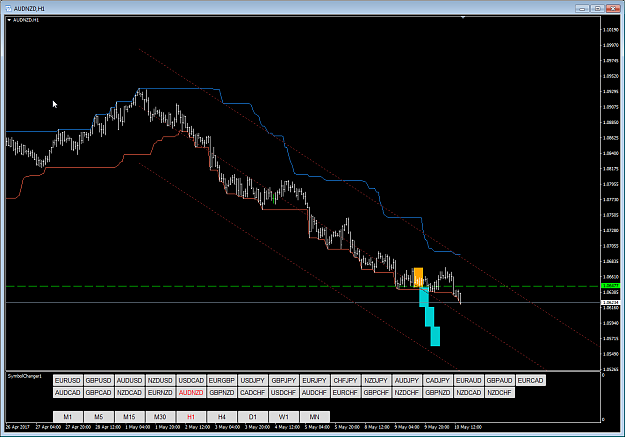This screenshot has height=437, width=625.
Task: Switch chart to GBPUSD
Action: pos(98,380)
